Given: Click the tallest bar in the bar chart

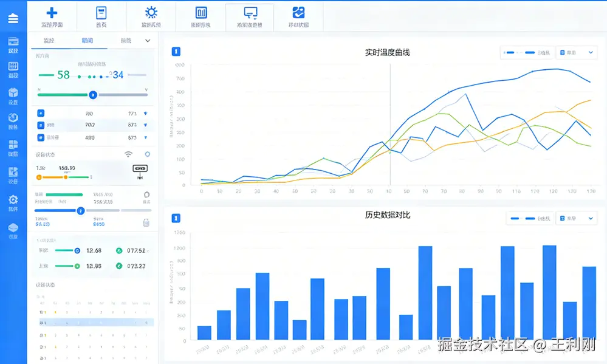Looking at the screenshot, I should [549, 293].
